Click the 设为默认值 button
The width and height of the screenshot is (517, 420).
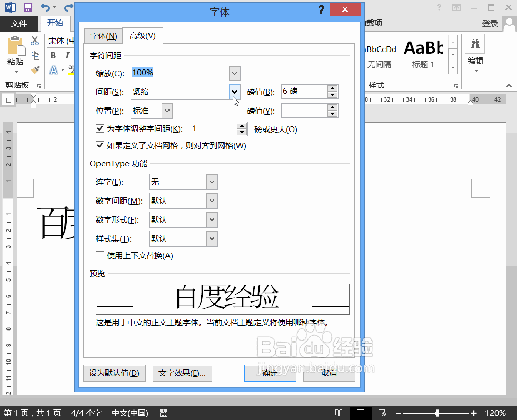click(114, 373)
